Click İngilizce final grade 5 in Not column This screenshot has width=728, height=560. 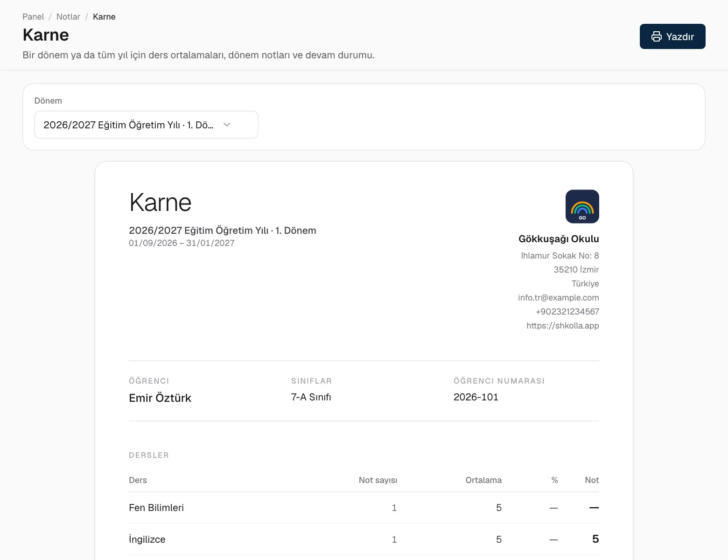tap(595, 539)
